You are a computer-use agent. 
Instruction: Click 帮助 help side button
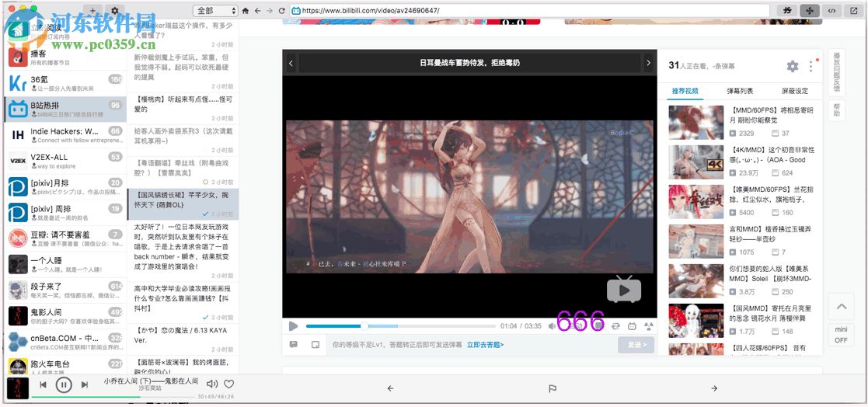[x=836, y=110]
